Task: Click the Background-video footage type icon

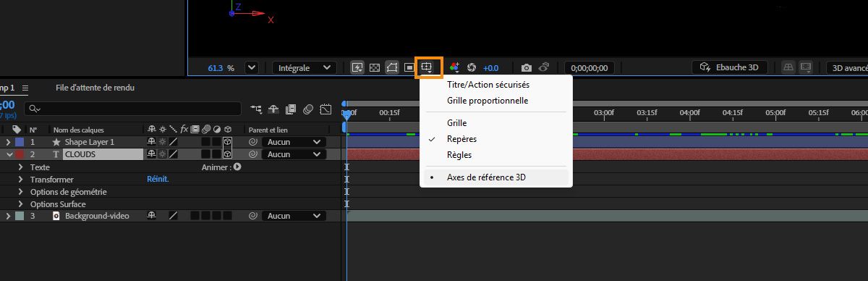Action: pyautogui.click(x=56, y=216)
